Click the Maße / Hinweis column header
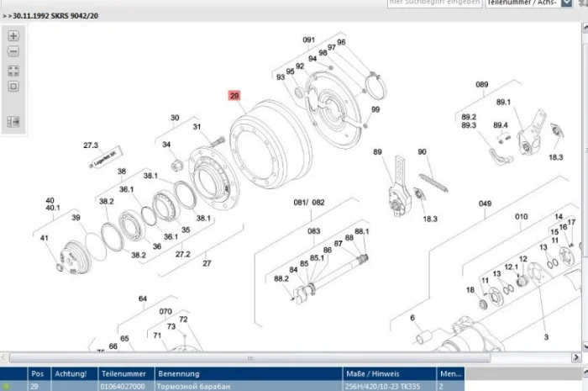The width and height of the screenshot is (588, 391). point(368,373)
